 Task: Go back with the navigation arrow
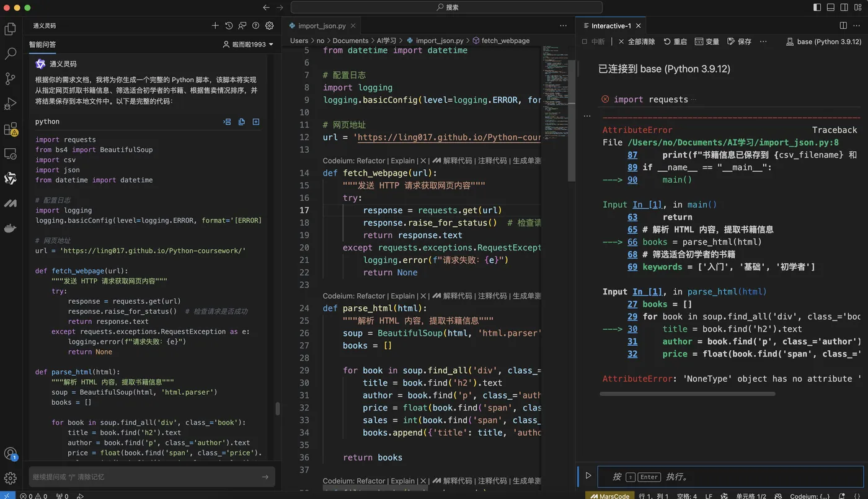[266, 7]
